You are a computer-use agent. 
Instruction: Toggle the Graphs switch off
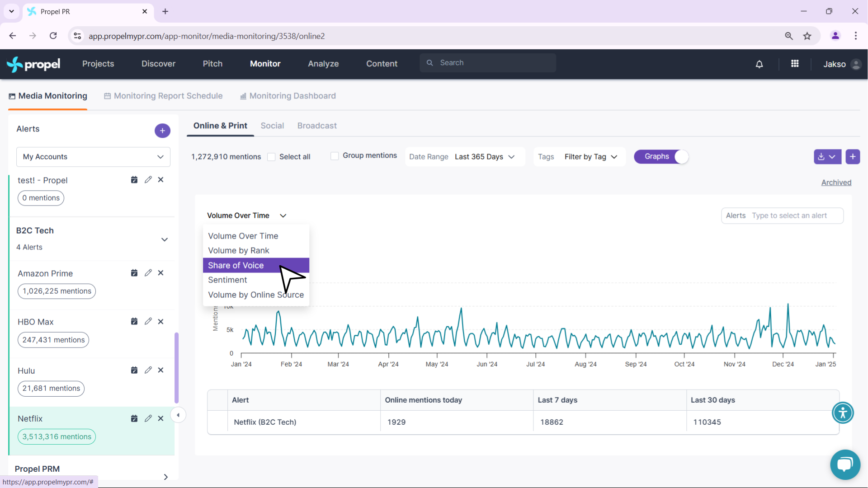click(661, 157)
